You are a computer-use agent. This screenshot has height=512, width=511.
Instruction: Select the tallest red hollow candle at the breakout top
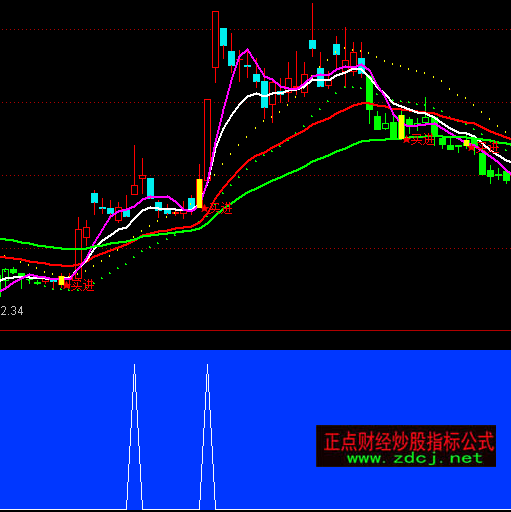pos(215,40)
